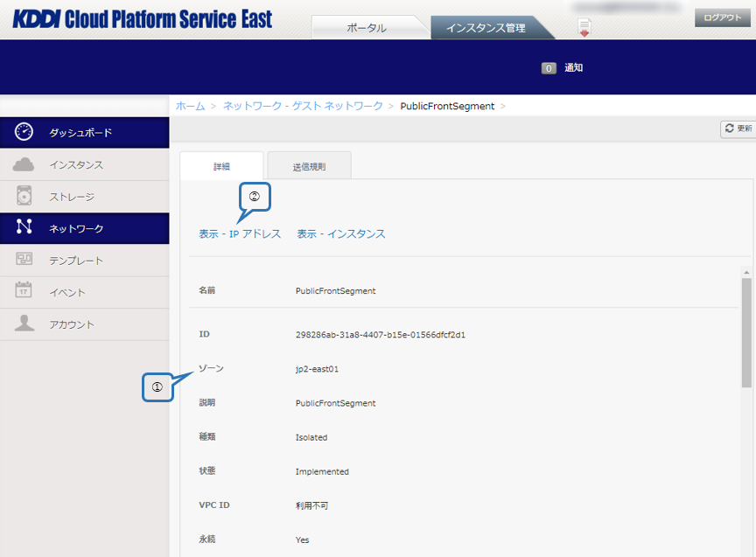Click the cloud Instances icon in the sidebar
The width and height of the screenshot is (756, 557).
[x=24, y=164]
